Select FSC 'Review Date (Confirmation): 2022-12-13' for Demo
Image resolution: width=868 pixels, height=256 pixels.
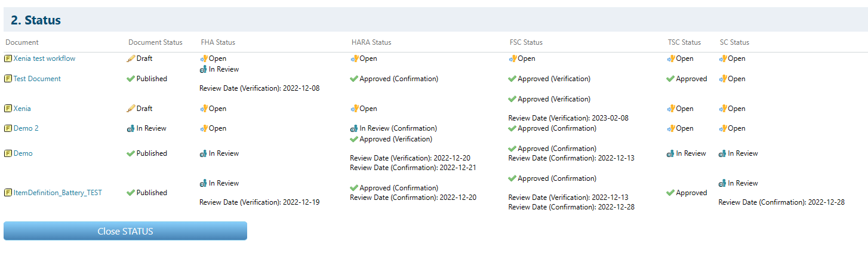click(x=571, y=158)
